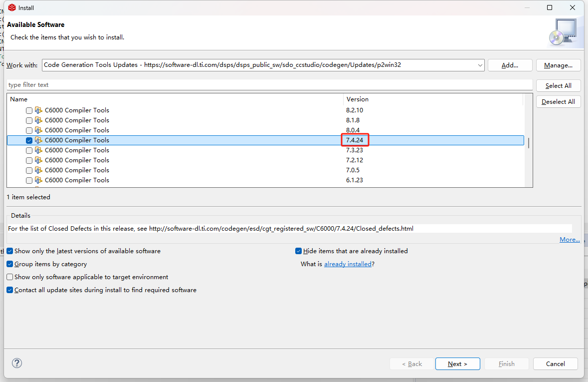The width and height of the screenshot is (588, 382).
Task: Check the C6000 Compiler Tools 6.1.23 checkbox
Action: (29, 181)
